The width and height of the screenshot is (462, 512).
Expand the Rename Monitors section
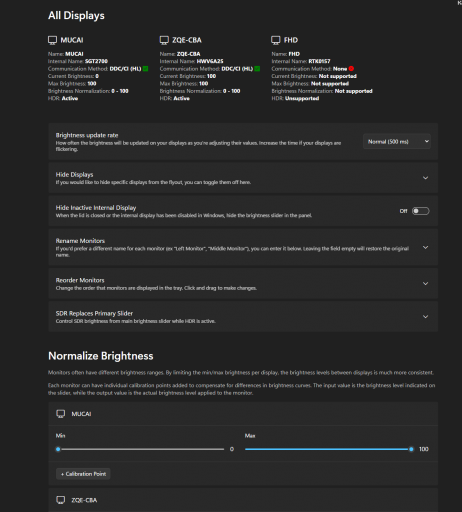tap(425, 247)
